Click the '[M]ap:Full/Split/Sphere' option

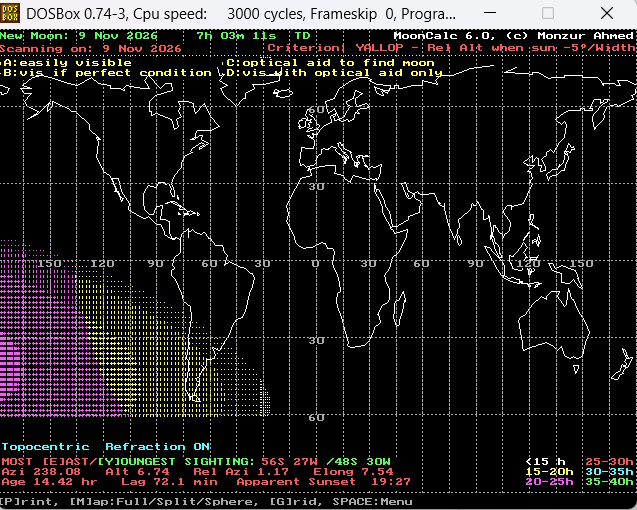[163, 502]
